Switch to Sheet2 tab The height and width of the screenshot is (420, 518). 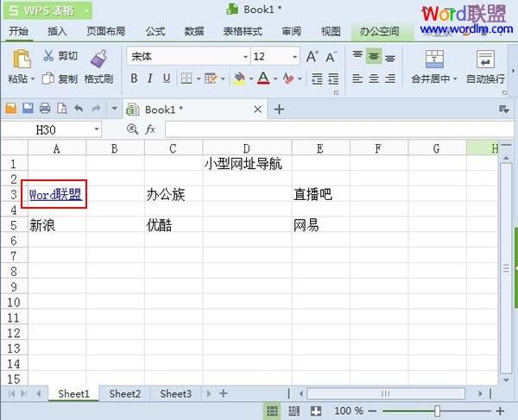pos(124,393)
